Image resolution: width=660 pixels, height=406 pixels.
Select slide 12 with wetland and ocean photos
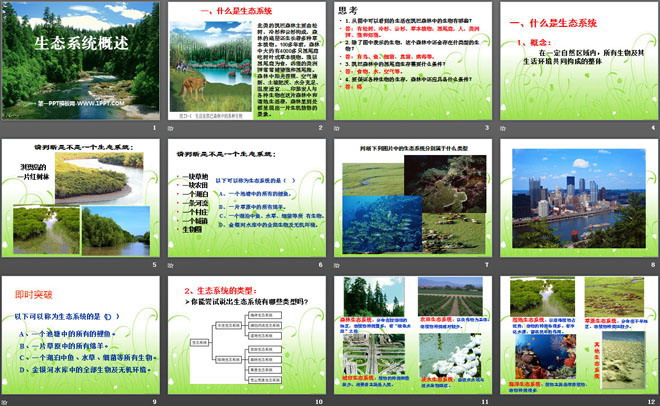579,335
